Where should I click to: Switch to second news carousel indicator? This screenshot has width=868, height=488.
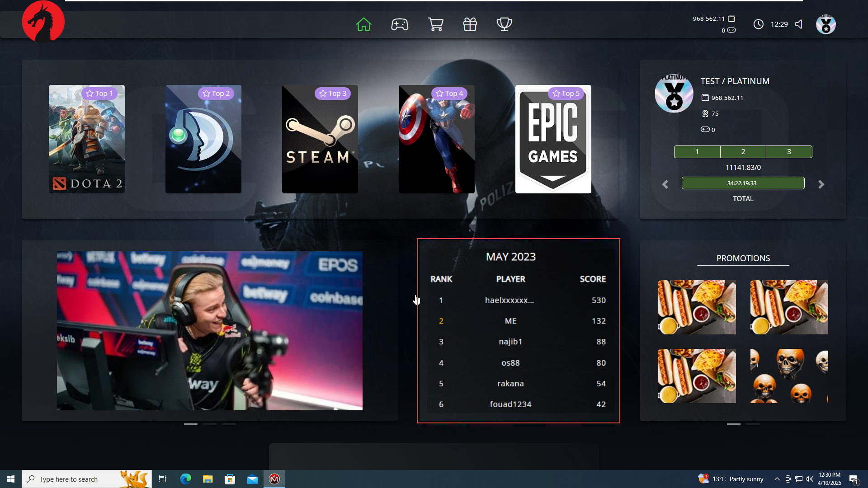(210, 424)
